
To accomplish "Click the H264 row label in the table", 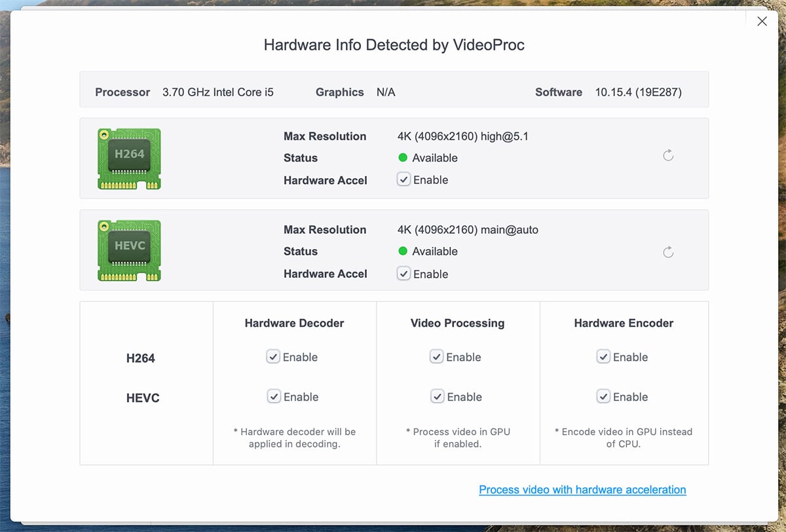I will point(141,358).
